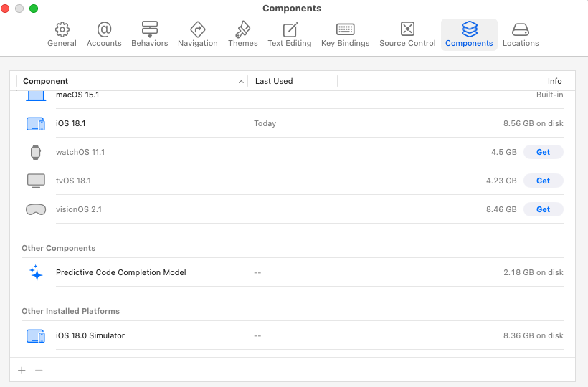The image size is (588, 387).
Task: Click the tvOS 18.1 television icon
Action: [x=36, y=181]
